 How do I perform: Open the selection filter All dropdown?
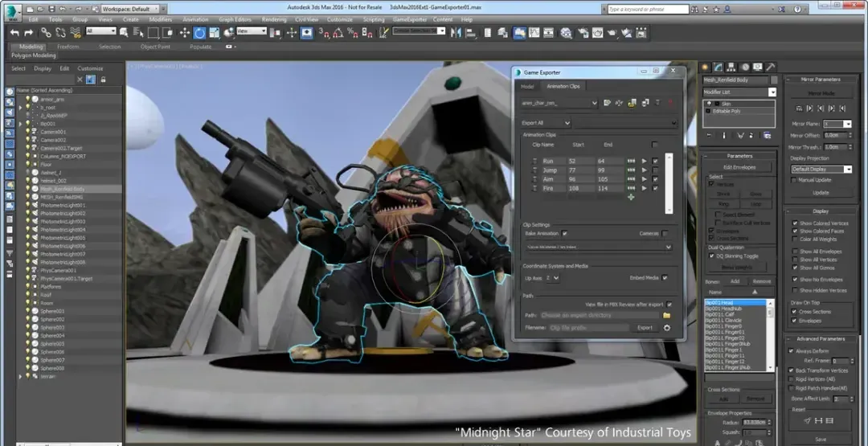pyautogui.click(x=100, y=31)
